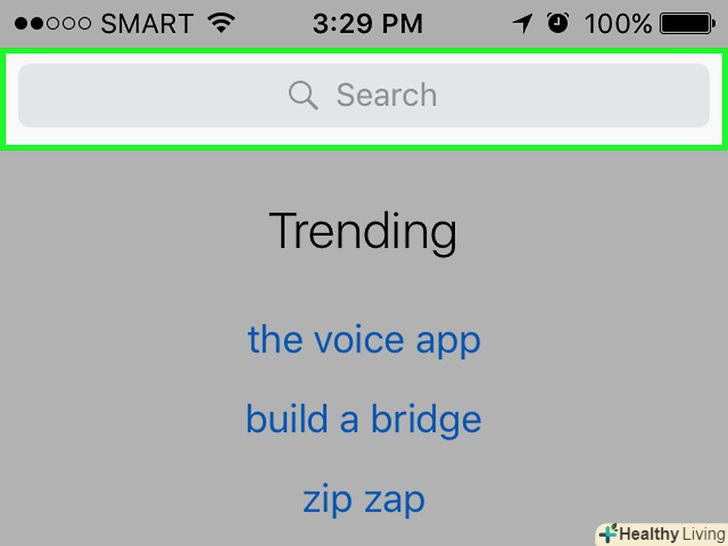Click the magnifying glass search icon

(x=303, y=95)
